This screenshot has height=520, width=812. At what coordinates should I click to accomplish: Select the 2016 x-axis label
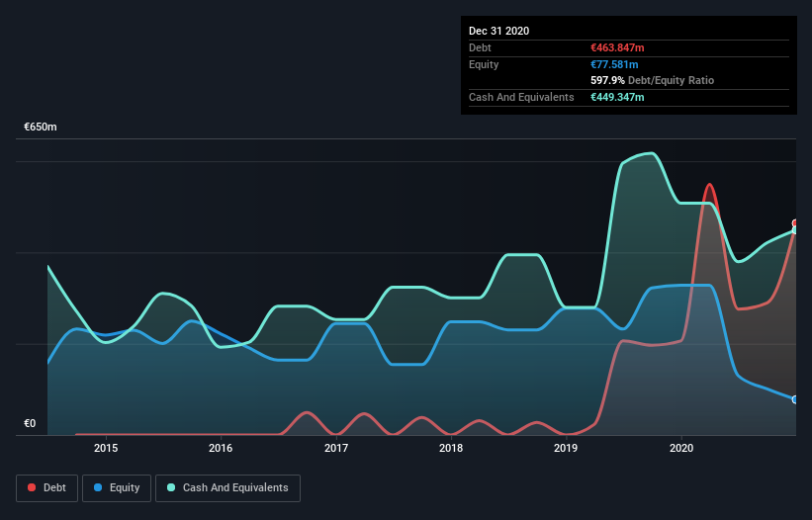point(221,448)
